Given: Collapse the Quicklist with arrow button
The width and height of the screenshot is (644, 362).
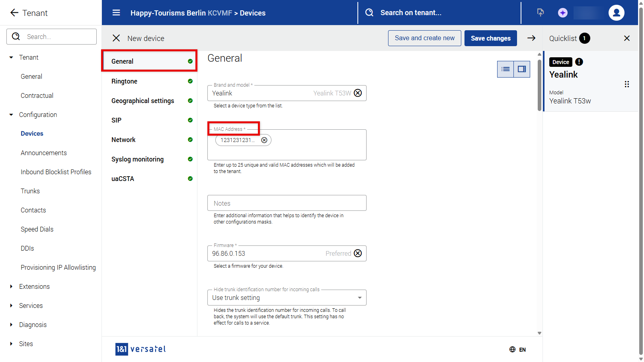Looking at the screenshot, I should pos(531,38).
